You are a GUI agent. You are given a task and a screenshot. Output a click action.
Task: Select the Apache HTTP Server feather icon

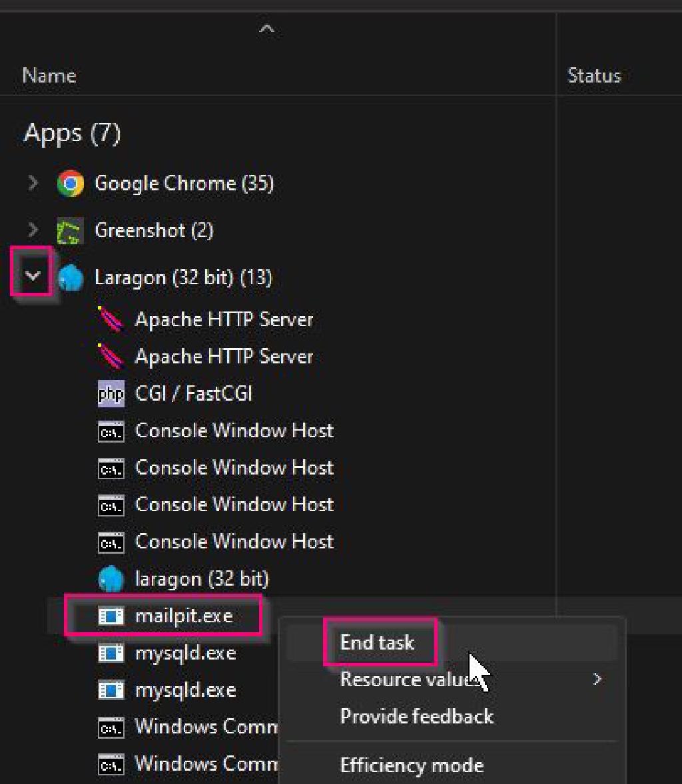click(111, 319)
